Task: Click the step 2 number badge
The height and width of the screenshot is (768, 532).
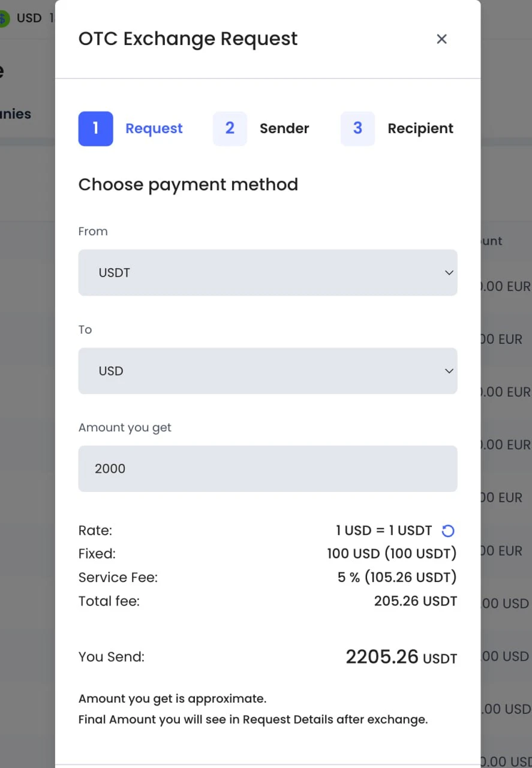Action: click(230, 128)
